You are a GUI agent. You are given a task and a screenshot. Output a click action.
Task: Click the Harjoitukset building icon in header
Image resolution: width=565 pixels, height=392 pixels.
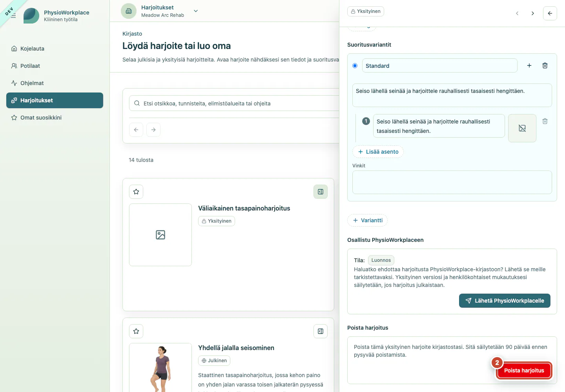point(129,11)
